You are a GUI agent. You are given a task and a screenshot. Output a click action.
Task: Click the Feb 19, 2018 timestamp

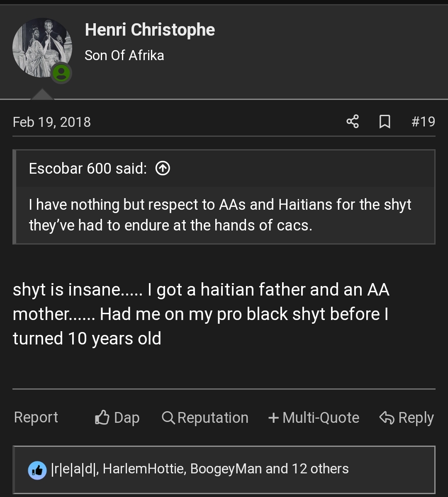[x=52, y=122]
